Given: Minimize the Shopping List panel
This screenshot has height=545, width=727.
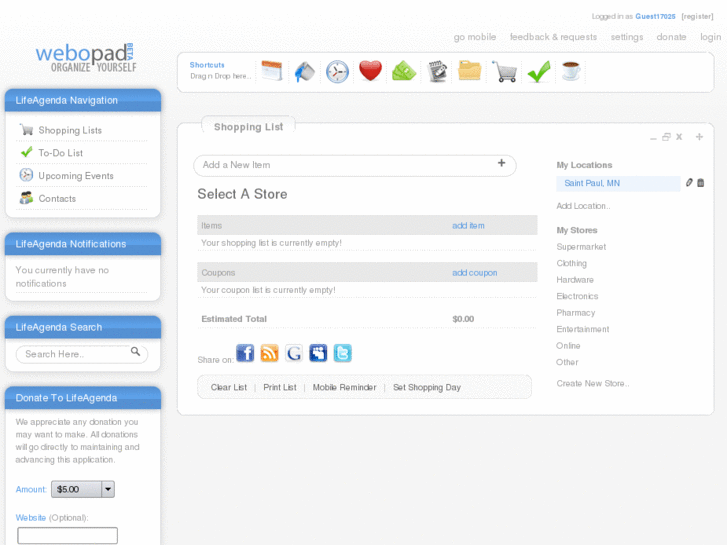Looking at the screenshot, I should click(653, 138).
